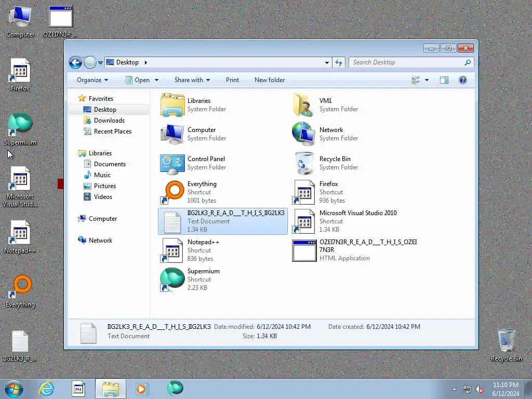Click arrow after Desktop in address bar

coord(146,62)
